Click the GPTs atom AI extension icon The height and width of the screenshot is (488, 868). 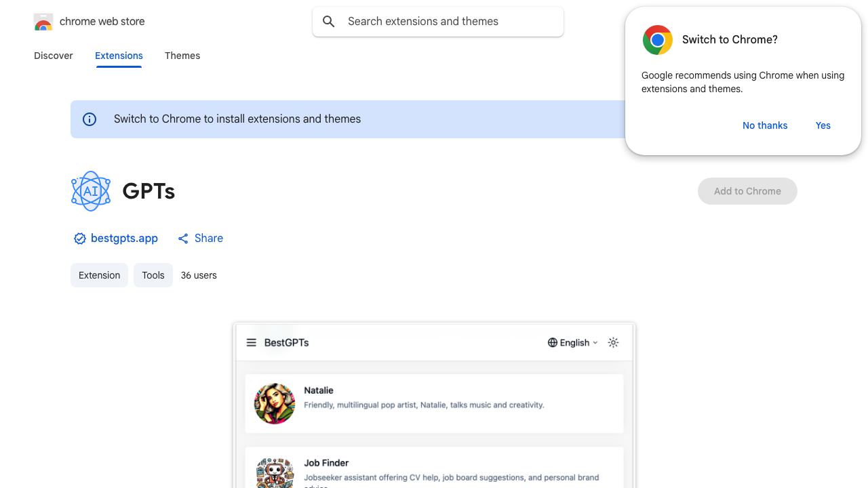point(91,191)
